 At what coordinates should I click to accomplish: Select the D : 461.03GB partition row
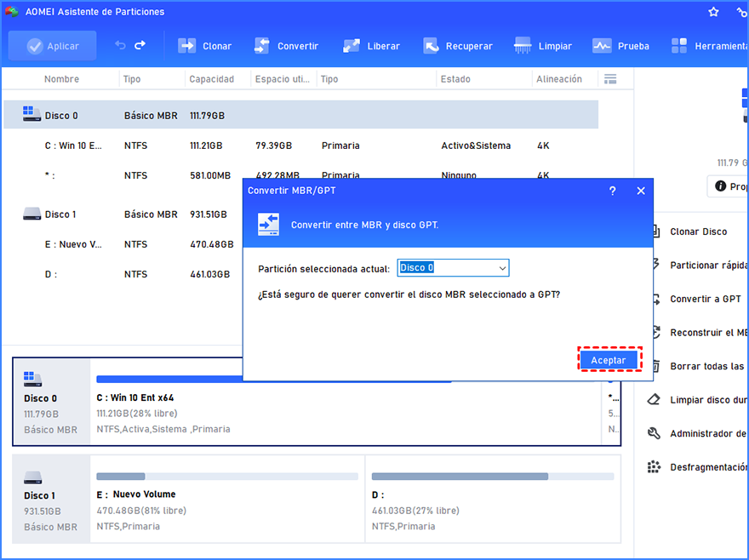point(123,274)
